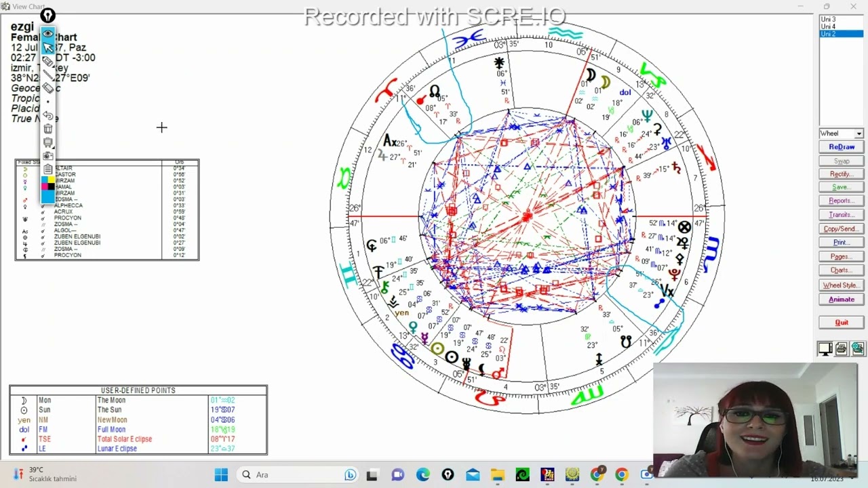Open the green swirl app on taskbar
This screenshot has height=488, width=868.
pos(522,475)
